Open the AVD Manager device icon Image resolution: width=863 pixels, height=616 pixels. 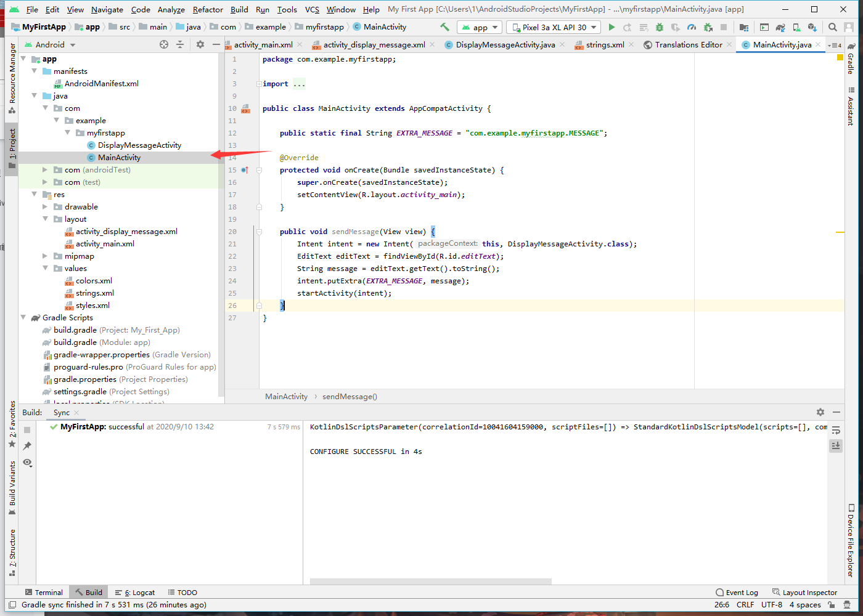796,27
